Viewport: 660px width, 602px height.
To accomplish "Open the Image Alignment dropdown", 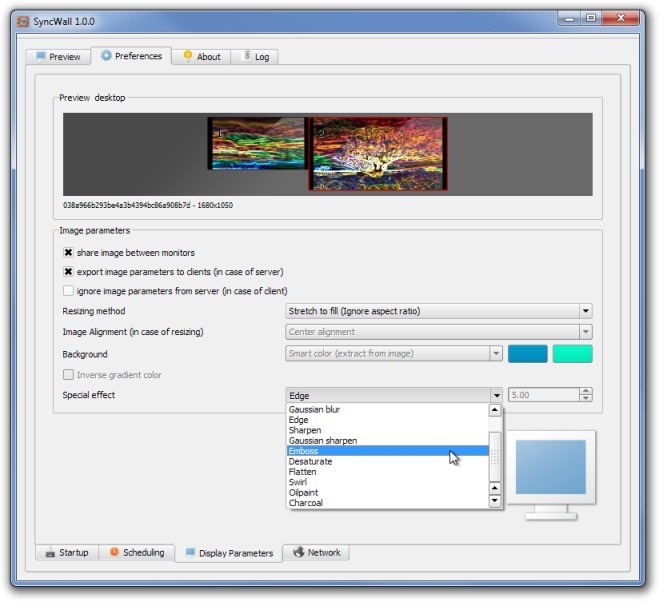I will click(439, 332).
